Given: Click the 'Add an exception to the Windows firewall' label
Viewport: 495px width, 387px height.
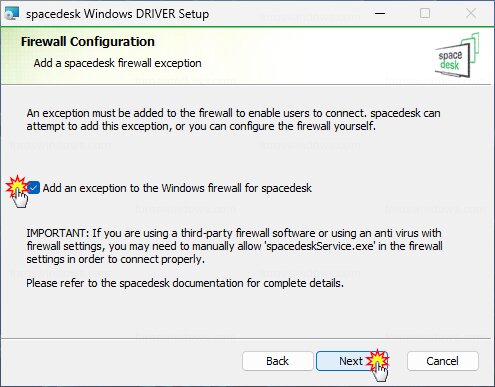Looking at the screenshot, I should [177, 188].
